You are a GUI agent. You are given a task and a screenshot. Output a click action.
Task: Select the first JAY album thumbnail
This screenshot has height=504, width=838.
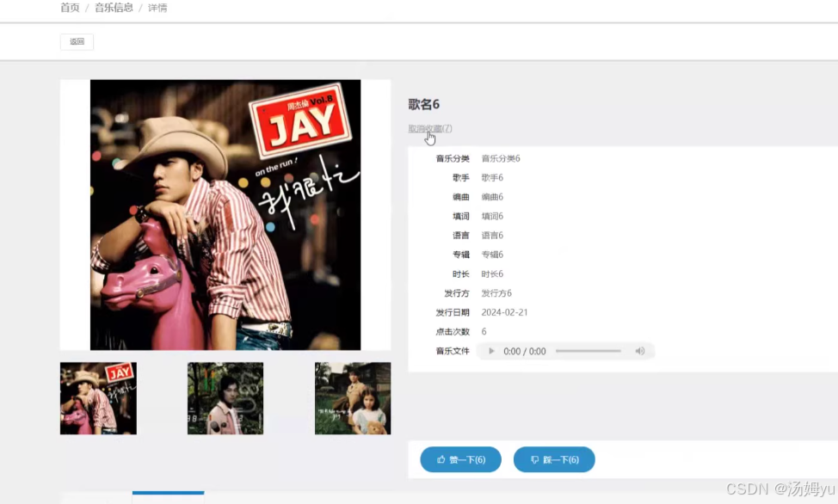(x=97, y=397)
